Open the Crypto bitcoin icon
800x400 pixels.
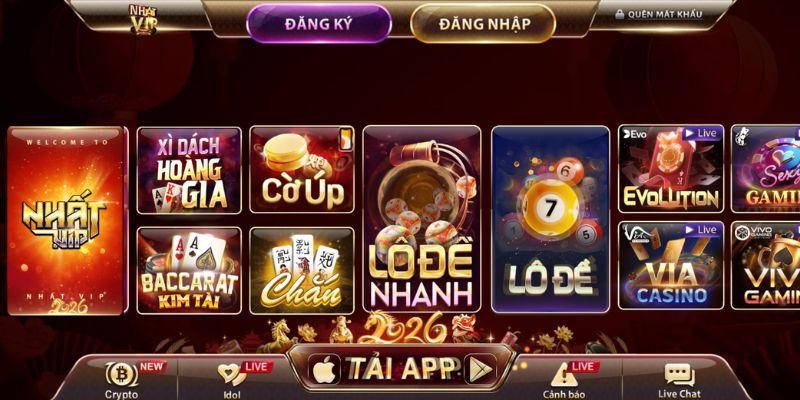pyautogui.click(x=121, y=374)
